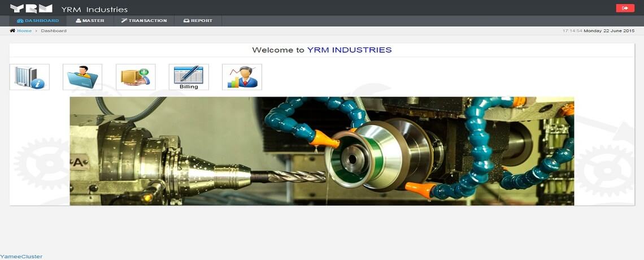Open the building info shortcut icon

coord(29,77)
